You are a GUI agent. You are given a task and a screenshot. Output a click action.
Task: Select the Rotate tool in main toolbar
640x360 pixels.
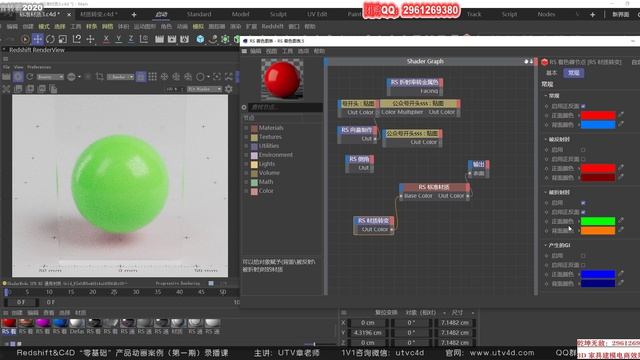pyautogui.click(x=50, y=39)
